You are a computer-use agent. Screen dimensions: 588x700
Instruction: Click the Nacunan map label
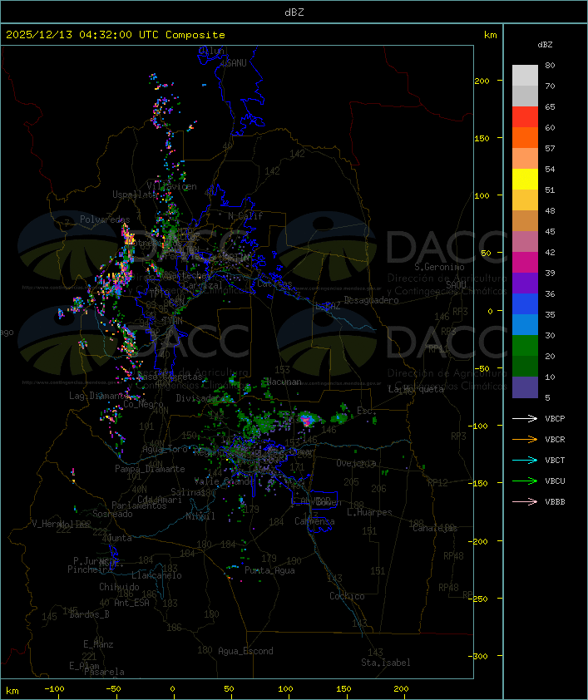(284, 382)
